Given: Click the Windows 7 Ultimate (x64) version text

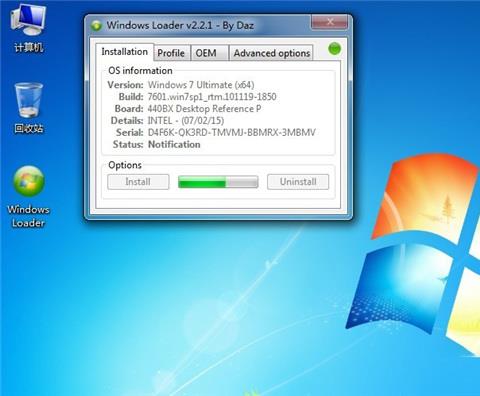Looking at the screenshot, I should (x=201, y=85).
